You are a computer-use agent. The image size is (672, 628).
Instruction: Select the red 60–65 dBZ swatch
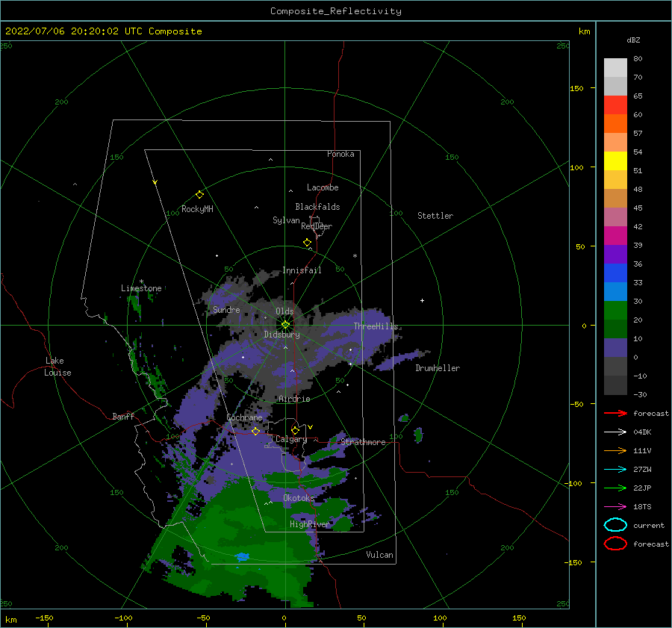(x=615, y=105)
